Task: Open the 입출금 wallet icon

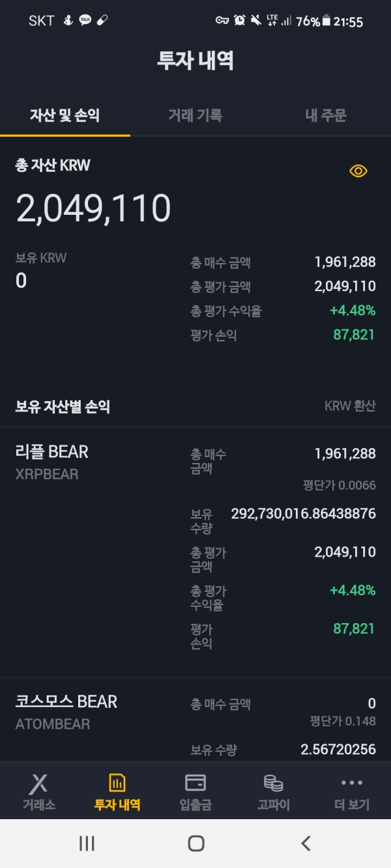Action: 195,791
